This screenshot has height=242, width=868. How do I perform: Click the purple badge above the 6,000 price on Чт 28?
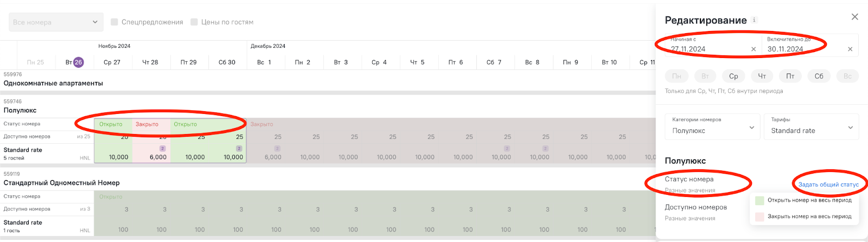point(162,148)
